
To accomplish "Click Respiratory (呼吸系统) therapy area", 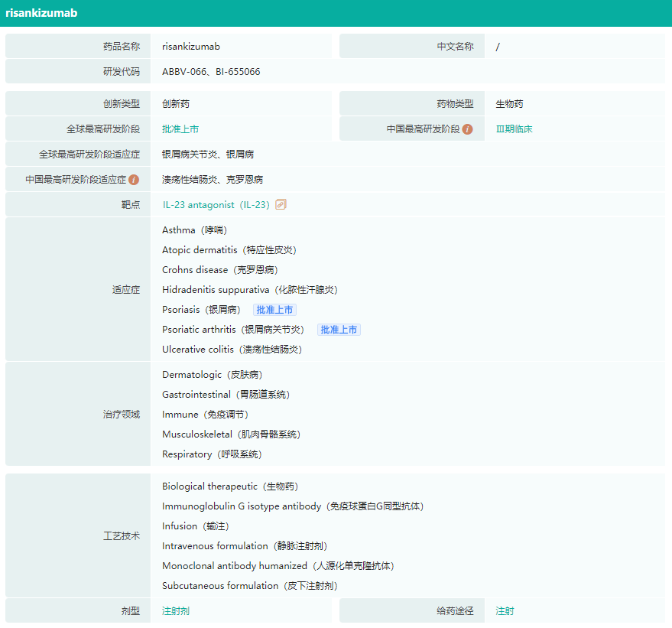I will (x=212, y=454).
